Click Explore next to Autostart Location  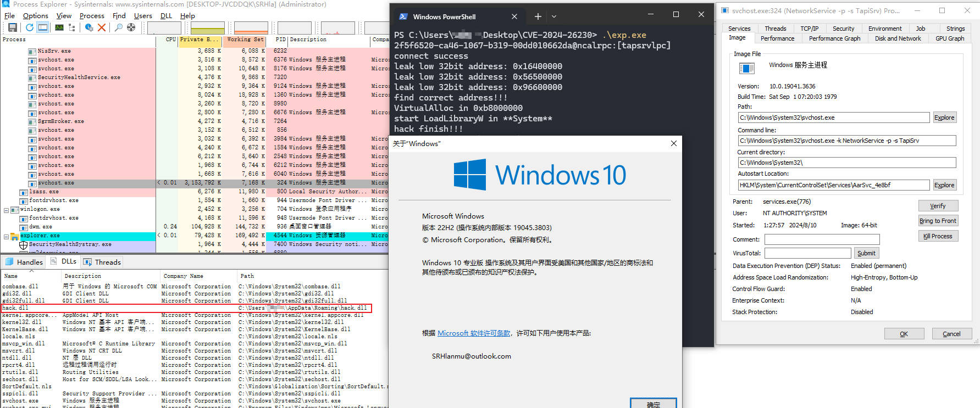pyautogui.click(x=944, y=185)
